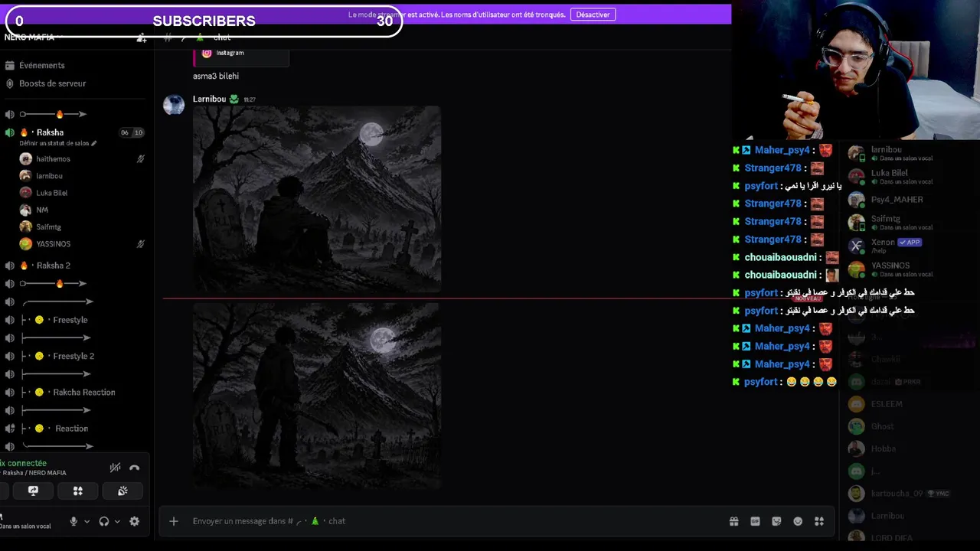Open microphone input options arrow
Screen dimensions: 980x551
tap(87, 521)
